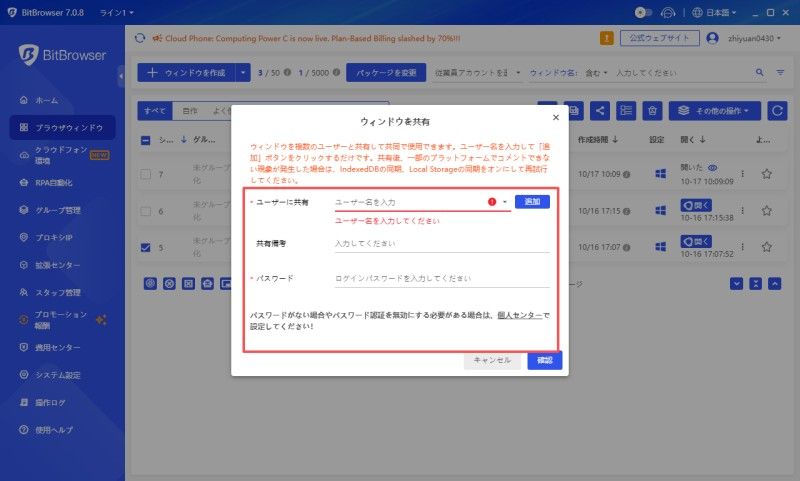Open プロモーション報酬 in the sidebar
Screen dimensions: 800x481
tap(62, 320)
